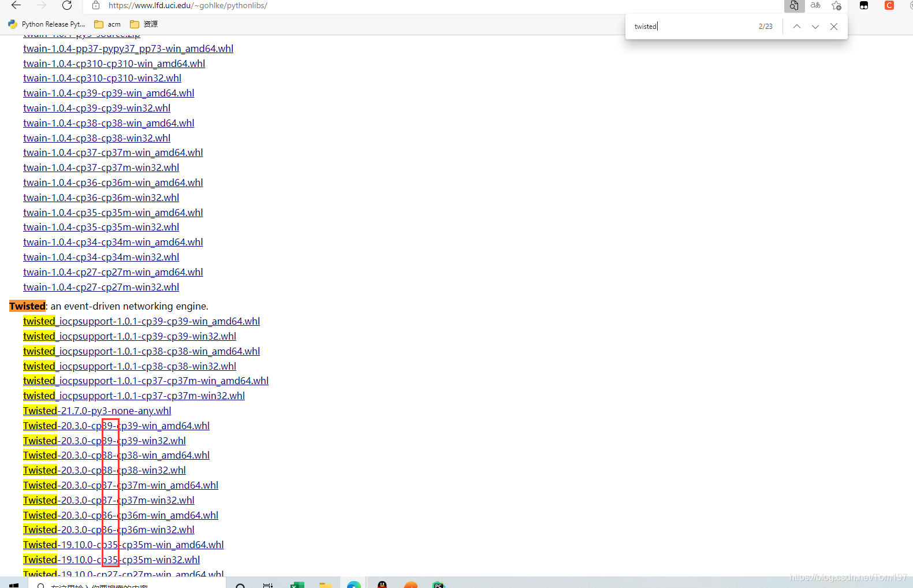Viewport: 913px width, 588px height.
Task: Open the QQ penguin taskbar icon
Action: 382,585
